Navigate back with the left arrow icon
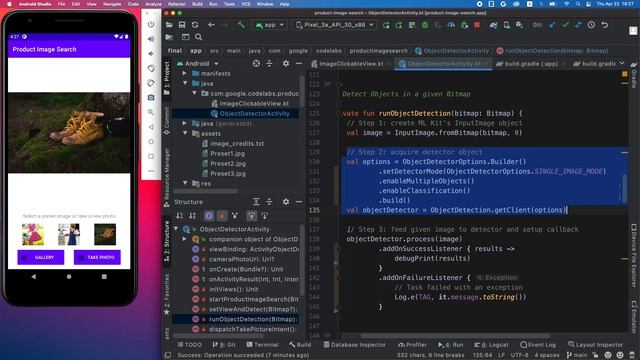 coord(211,25)
